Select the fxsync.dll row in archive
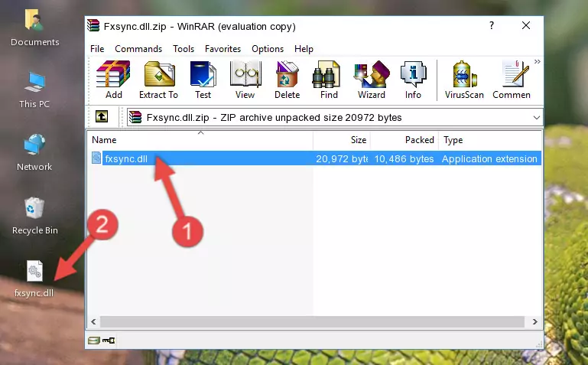 click(315, 158)
